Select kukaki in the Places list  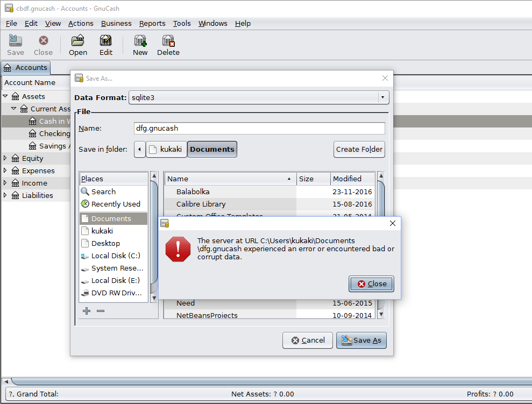pos(114,231)
